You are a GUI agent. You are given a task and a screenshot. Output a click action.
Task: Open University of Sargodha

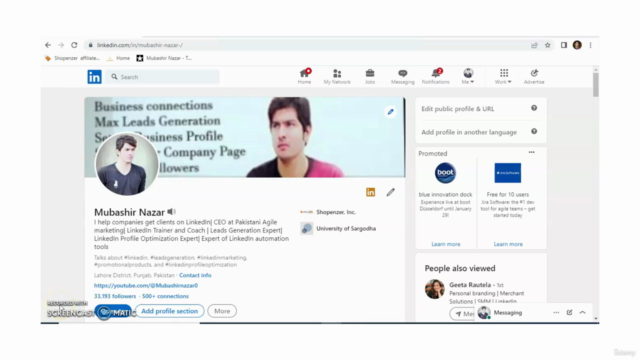click(338, 229)
